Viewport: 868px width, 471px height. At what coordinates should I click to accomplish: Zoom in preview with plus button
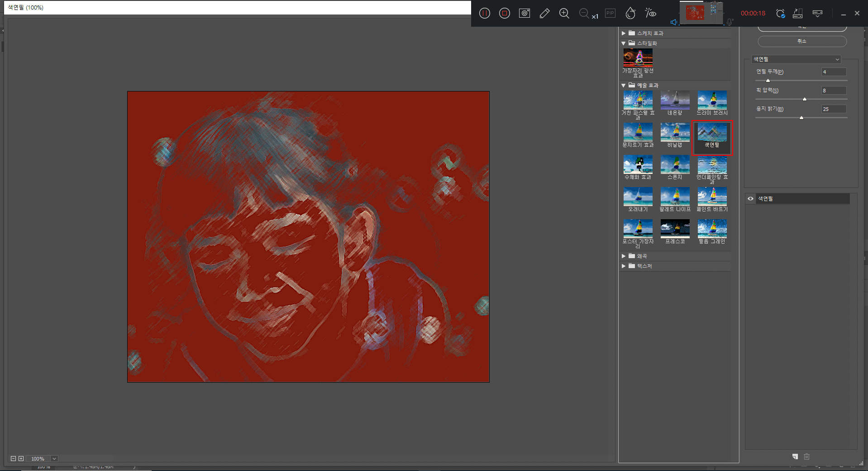(x=21, y=459)
